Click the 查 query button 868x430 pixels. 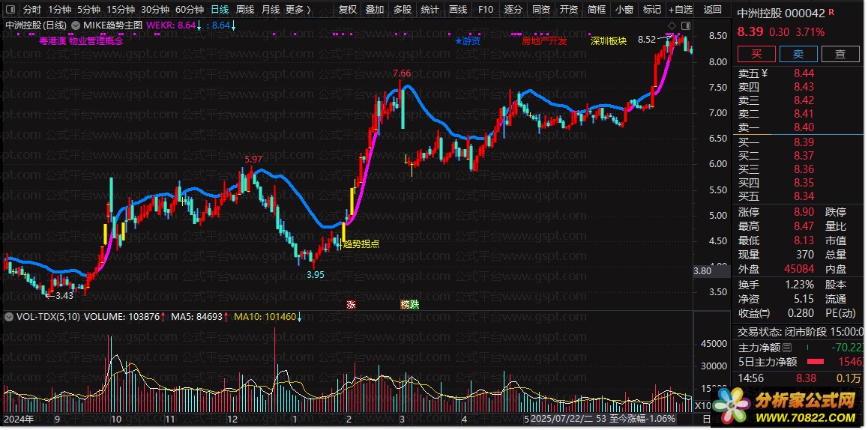840,54
